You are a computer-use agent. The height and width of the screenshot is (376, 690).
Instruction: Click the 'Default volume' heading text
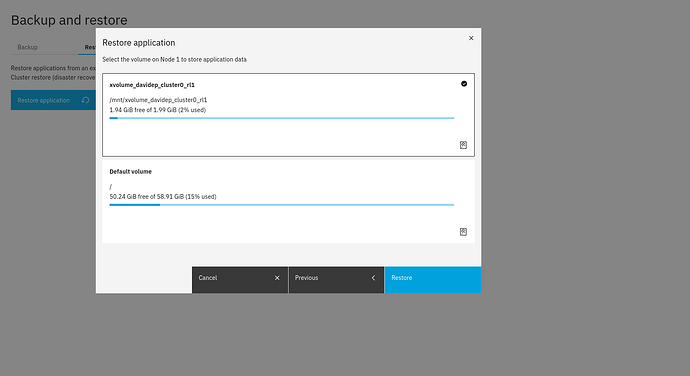pyautogui.click(x=130, y=172)
